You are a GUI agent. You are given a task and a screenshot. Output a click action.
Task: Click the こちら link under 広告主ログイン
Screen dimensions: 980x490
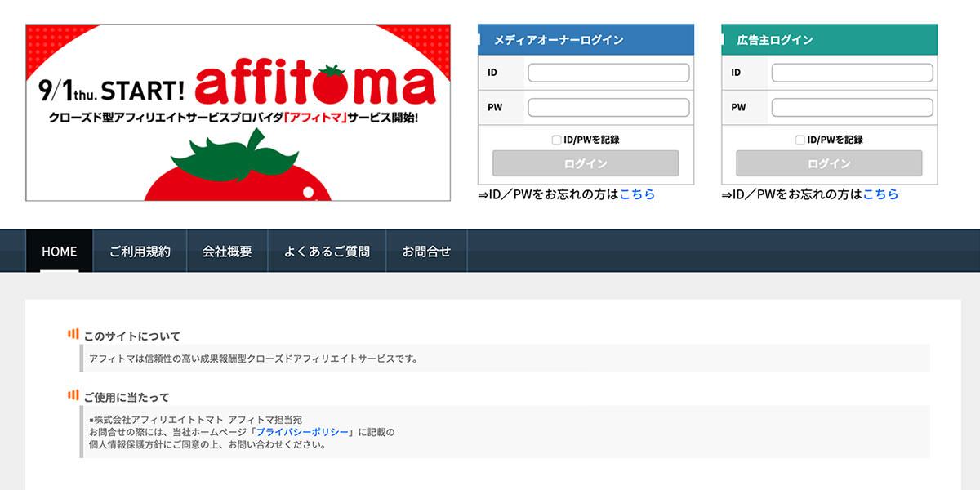tap(881, 194)
